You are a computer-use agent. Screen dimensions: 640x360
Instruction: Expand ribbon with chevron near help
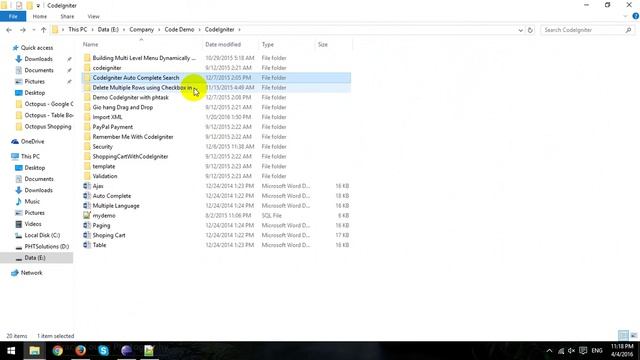click(x=625, y=16)
